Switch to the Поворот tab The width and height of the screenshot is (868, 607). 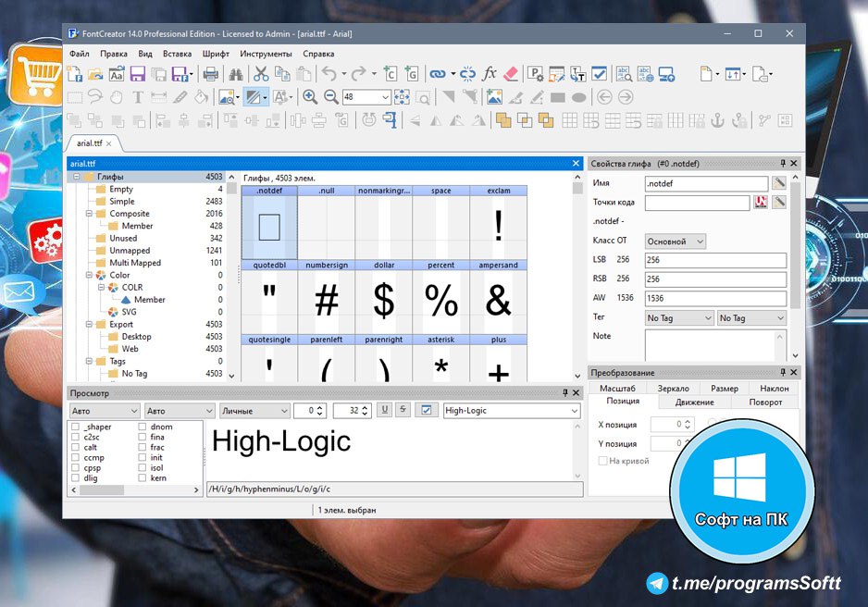pos(765,403)
